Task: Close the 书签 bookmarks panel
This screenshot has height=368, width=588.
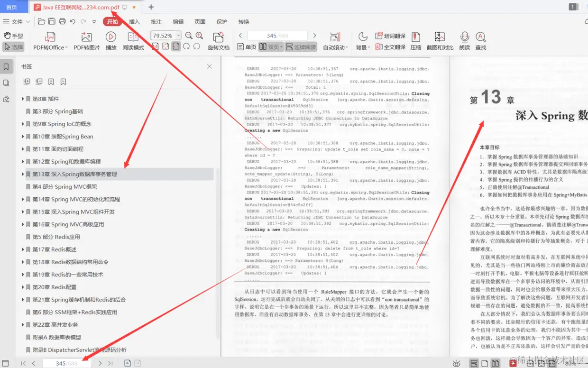Action: coord(210,66)
